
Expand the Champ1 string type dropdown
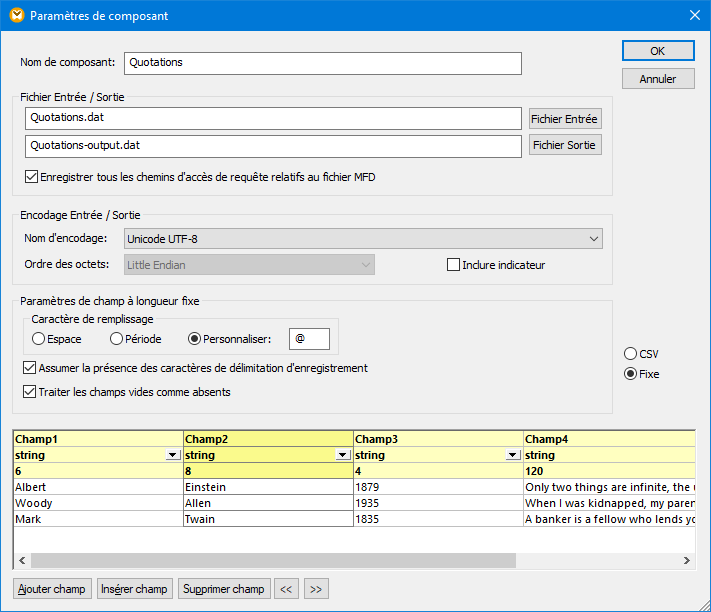tap(174, 455)
